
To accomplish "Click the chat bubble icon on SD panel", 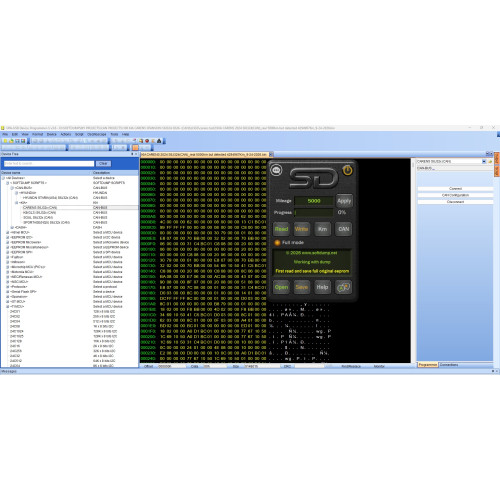I will 276,170.
